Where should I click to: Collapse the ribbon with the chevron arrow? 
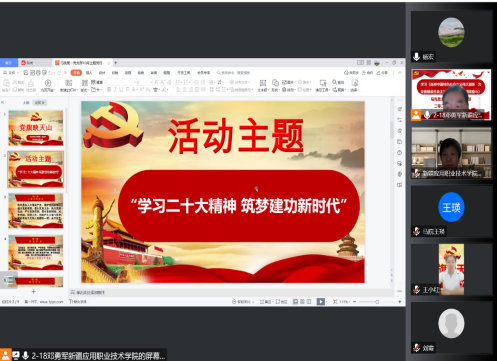[400, 73]
